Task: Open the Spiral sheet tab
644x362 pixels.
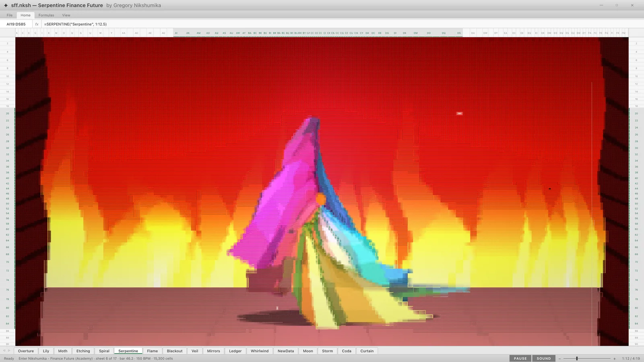Action: (x=104, y=351)
